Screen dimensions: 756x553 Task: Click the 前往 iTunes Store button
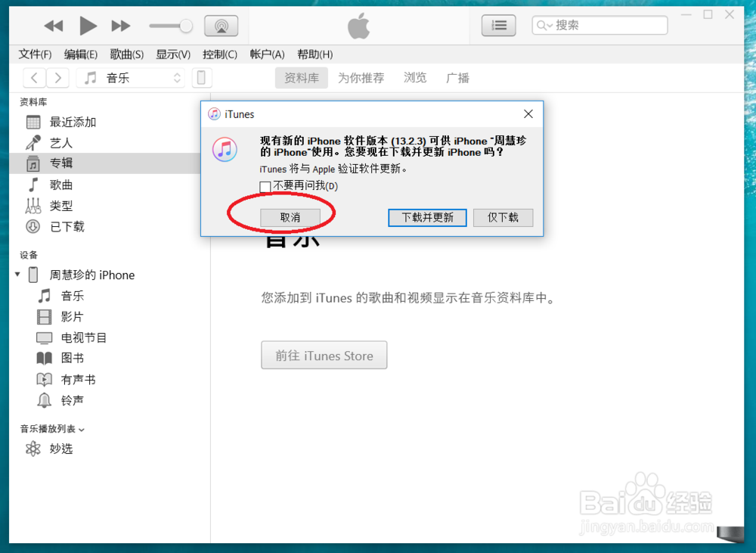(324, 355)
